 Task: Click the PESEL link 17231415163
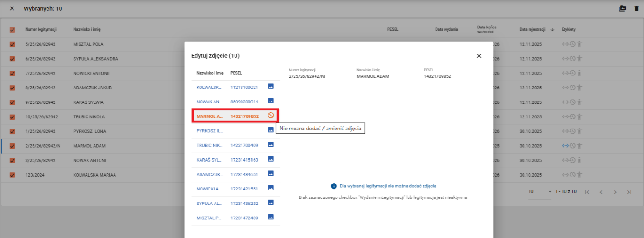pos(244,160)
